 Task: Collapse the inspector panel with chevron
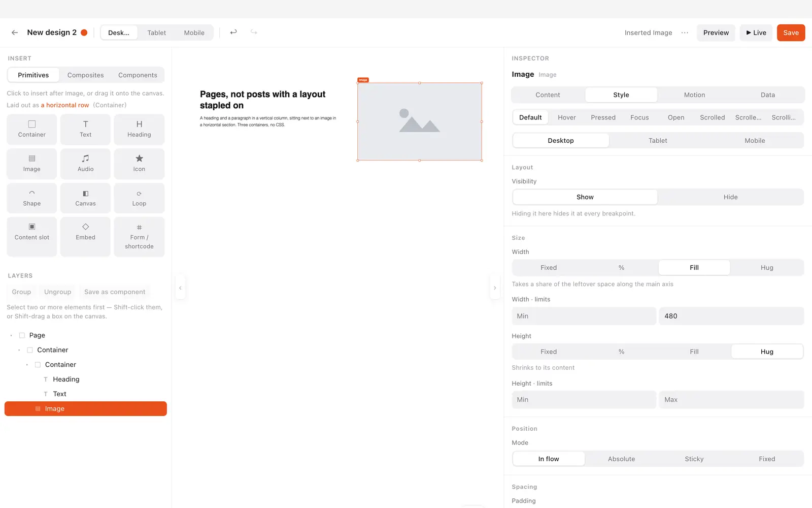point(495,288)
